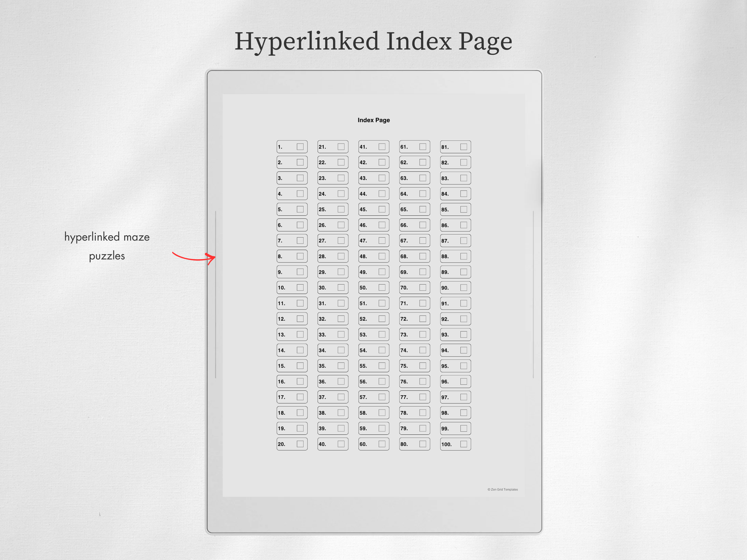Open the puzzle link numbered 44
The image size is (747, 560).
[x=363, y=194]
